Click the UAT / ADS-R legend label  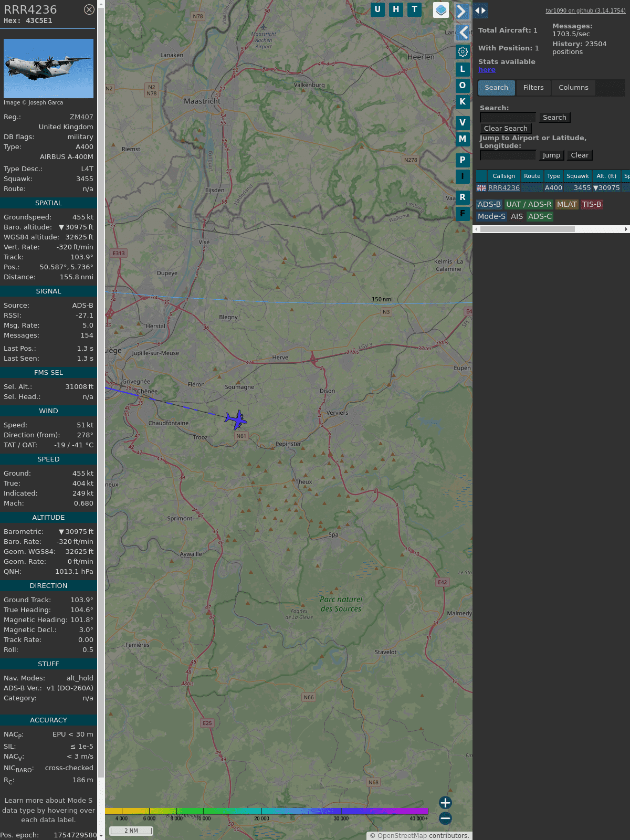click(x=529, y=205)
